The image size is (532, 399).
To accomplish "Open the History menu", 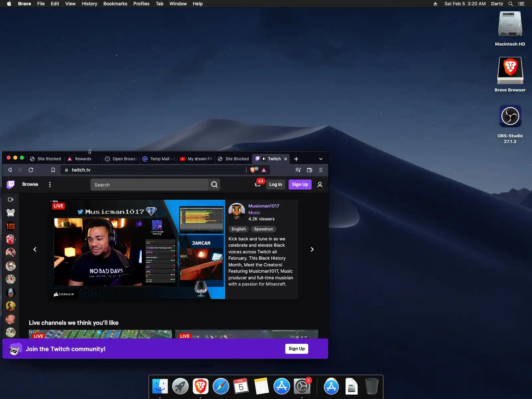I will point(89,4).
